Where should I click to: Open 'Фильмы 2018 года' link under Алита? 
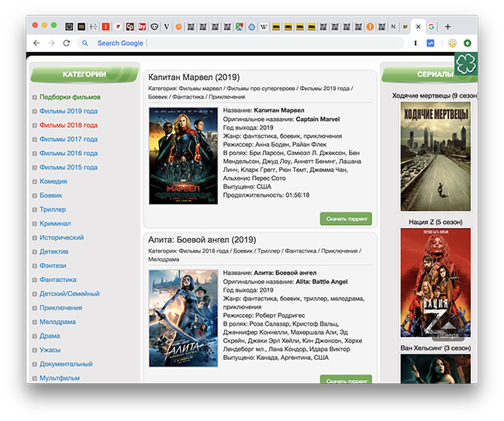203,251
